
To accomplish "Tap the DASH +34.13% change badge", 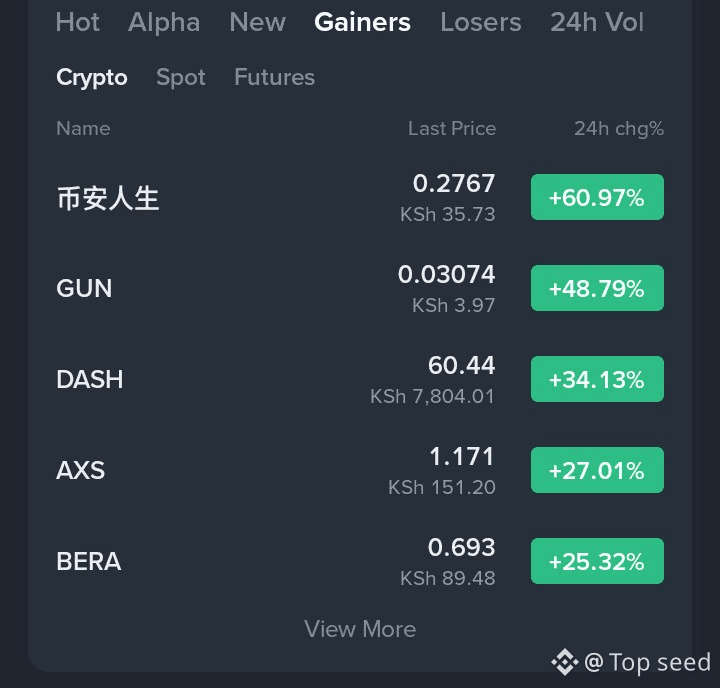I will 597,380.
